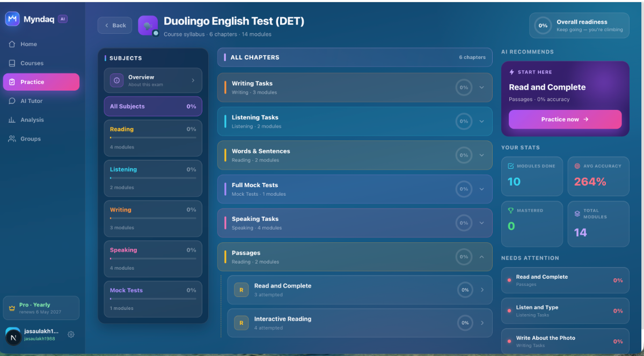
Task: Select the Listening subject card
Action: tap(153, 178)
